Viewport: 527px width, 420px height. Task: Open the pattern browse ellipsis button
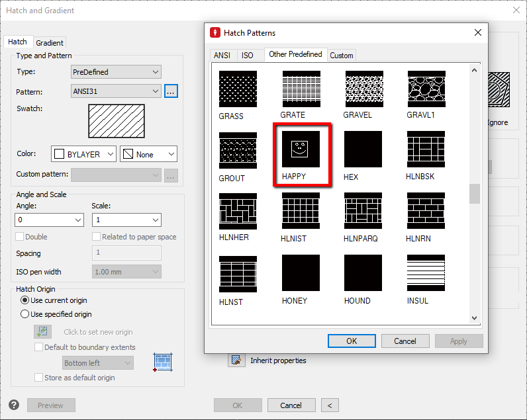coord(171,92)
